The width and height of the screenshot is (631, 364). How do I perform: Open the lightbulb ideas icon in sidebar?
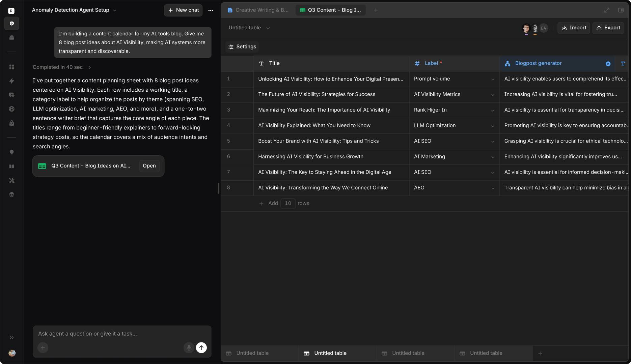11,153
